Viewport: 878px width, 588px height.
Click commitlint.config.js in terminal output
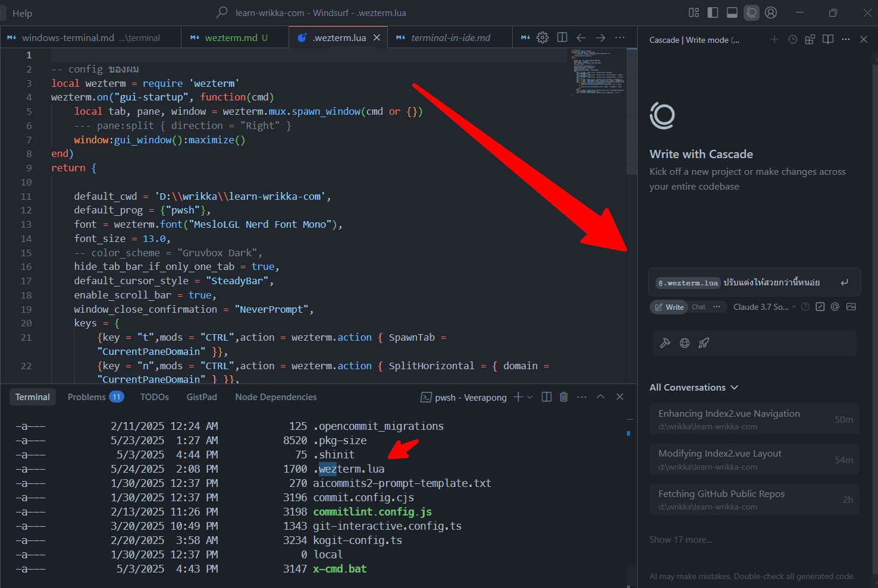[x=372, y=512]
